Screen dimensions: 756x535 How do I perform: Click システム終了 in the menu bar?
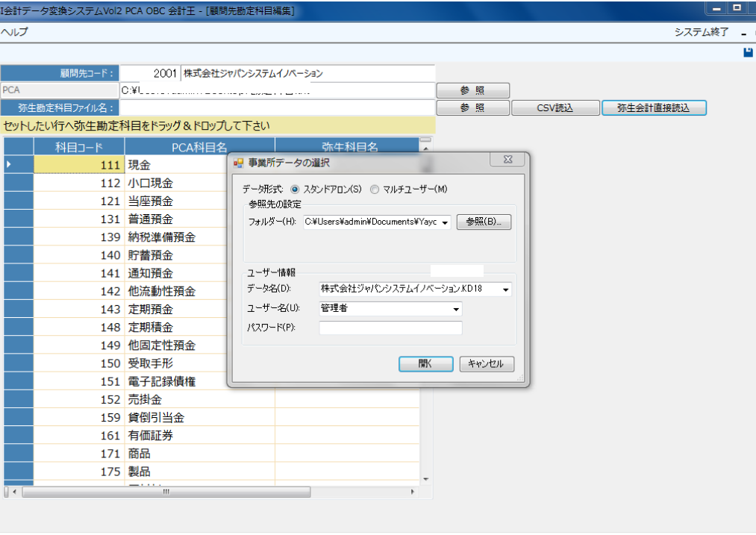701,32
